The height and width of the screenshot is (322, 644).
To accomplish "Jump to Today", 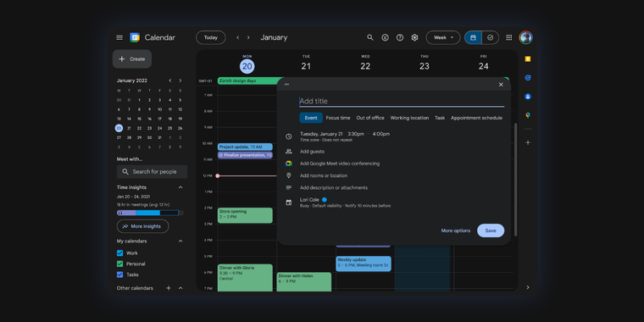I will [211, 37].
